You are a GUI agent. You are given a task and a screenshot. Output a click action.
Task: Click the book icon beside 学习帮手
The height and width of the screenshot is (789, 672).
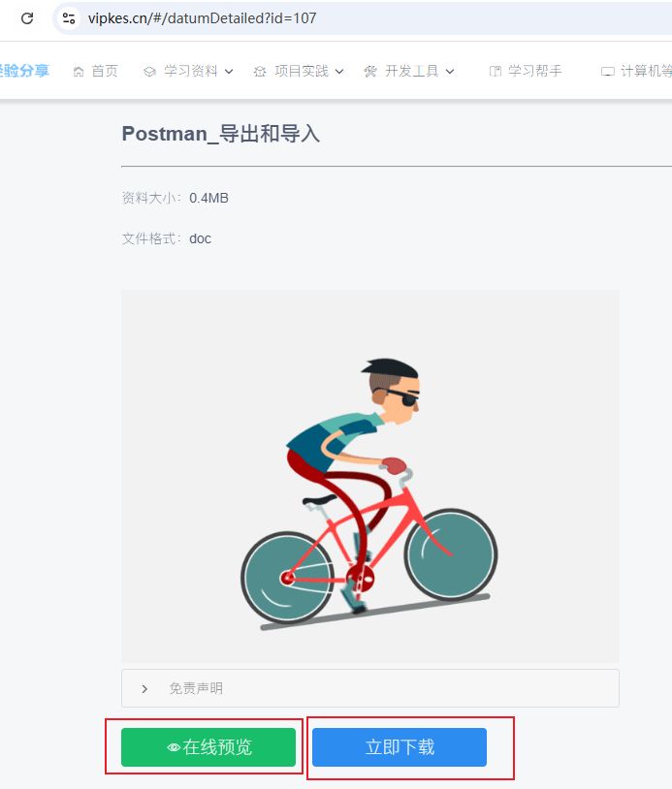[x=496, y=72]
